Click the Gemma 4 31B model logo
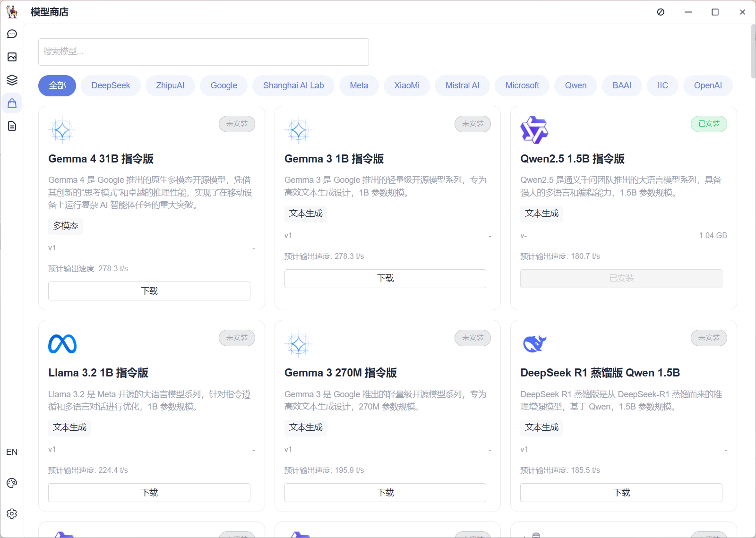Viewport: 756px width, 538px height. (x=62, y=130)
